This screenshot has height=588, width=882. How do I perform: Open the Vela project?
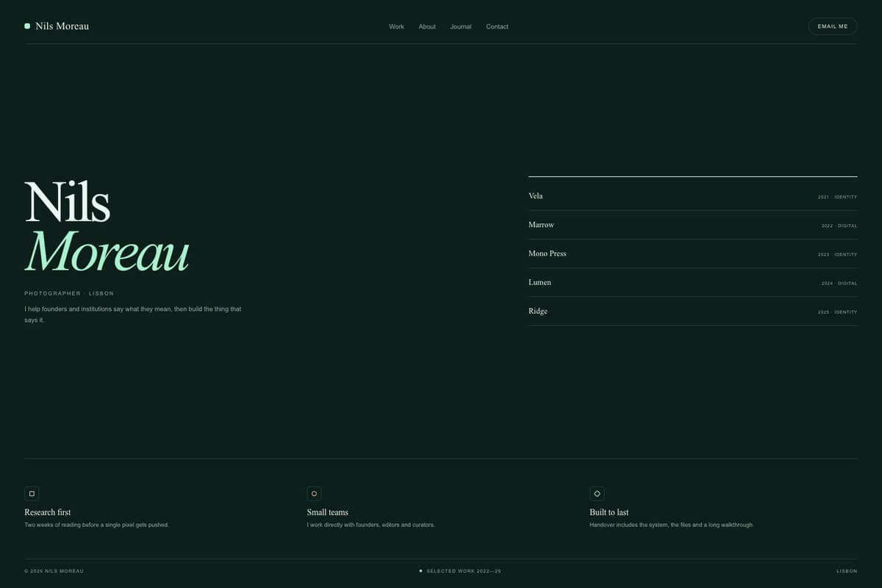point(692,196)
